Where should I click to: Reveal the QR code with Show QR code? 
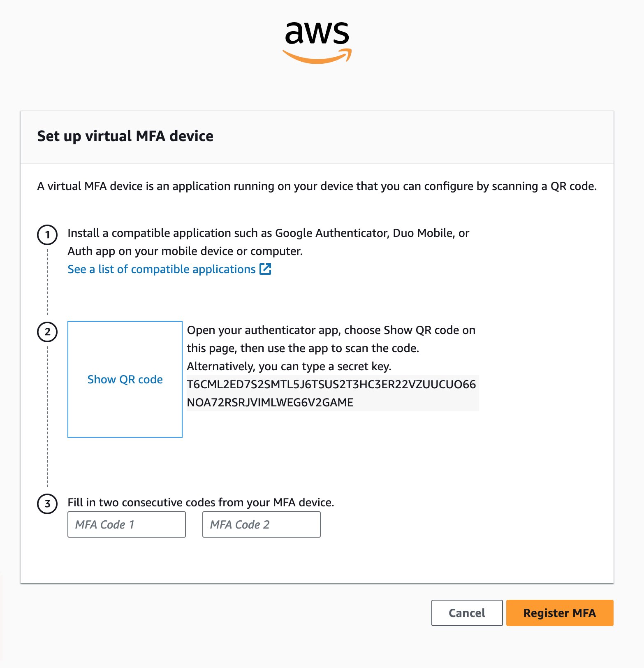coord(125,379)
